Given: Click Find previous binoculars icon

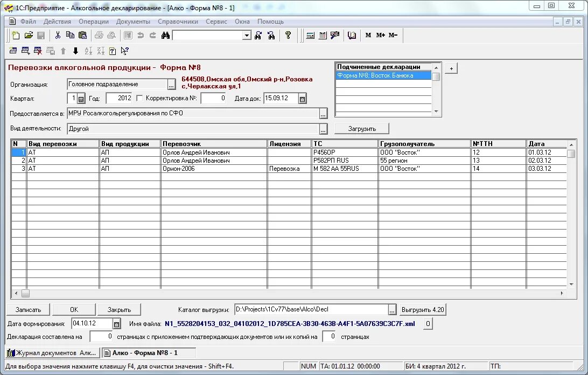Looking at the screenshot, I should (271, 35).
